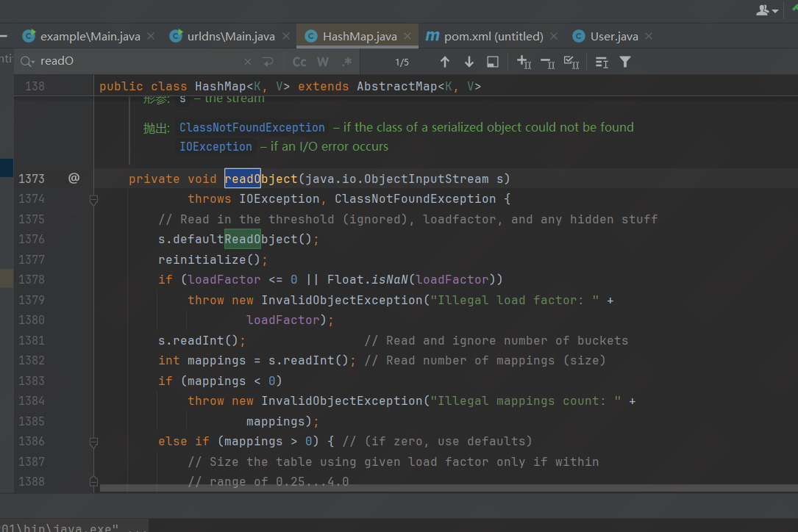This screenshot has height=532, width=798.
Task: Open ClassNotFoundException doc link
Action: [252, 127]
